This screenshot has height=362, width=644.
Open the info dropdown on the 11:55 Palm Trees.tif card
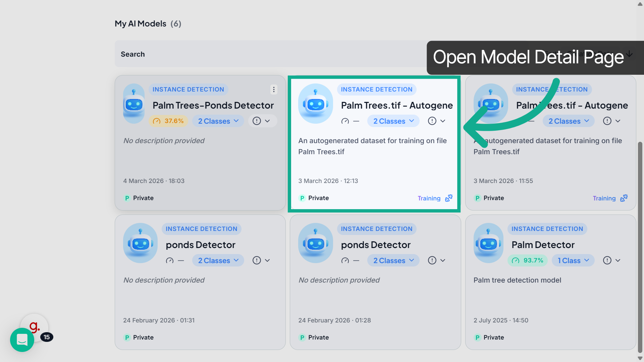(x=612, y=121)
